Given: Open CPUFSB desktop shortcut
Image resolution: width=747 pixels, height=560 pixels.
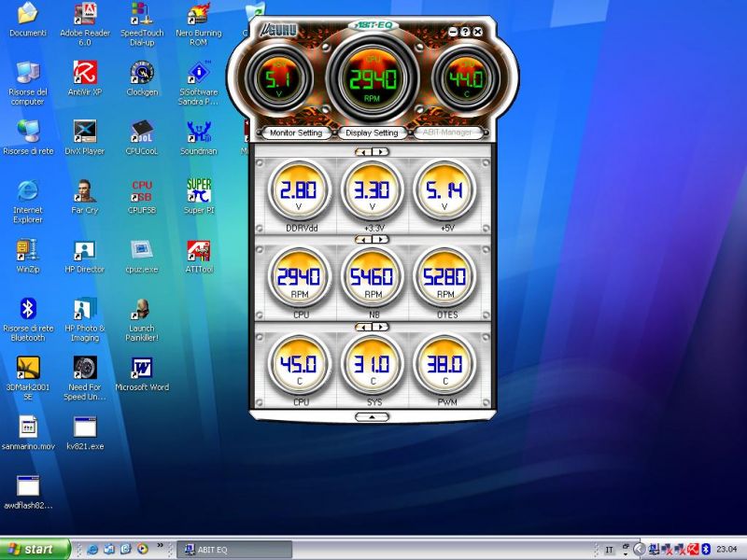Looking at the screenshot, I should pyautogui.click(x=142, y=197).
